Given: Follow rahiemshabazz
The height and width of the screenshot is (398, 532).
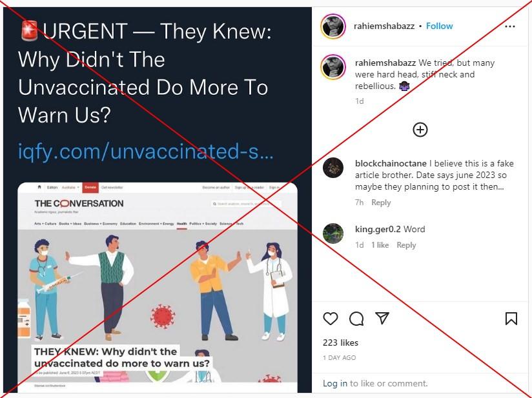Looking at the screenshot, I should click(x=440, y=26).
